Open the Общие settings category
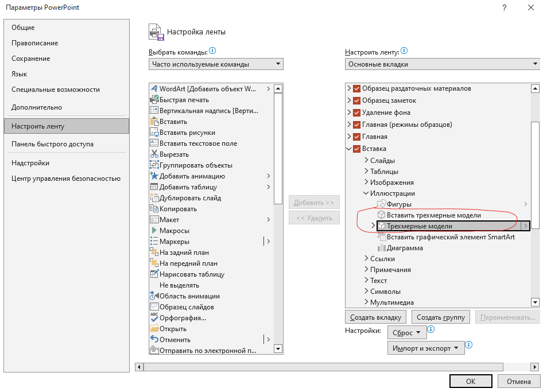 click(x=67, y=28)
